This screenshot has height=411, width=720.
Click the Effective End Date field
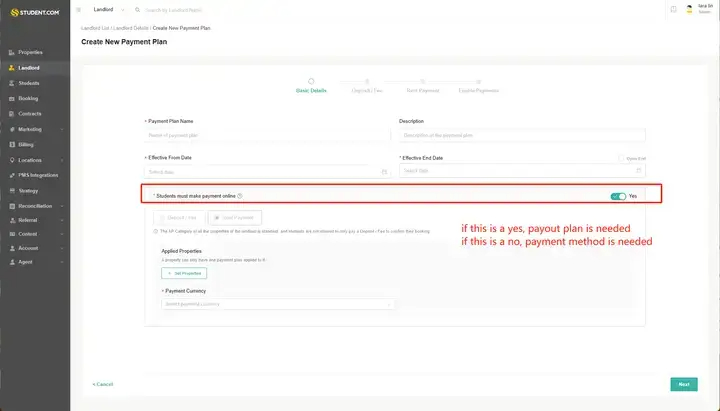(522, 171)
